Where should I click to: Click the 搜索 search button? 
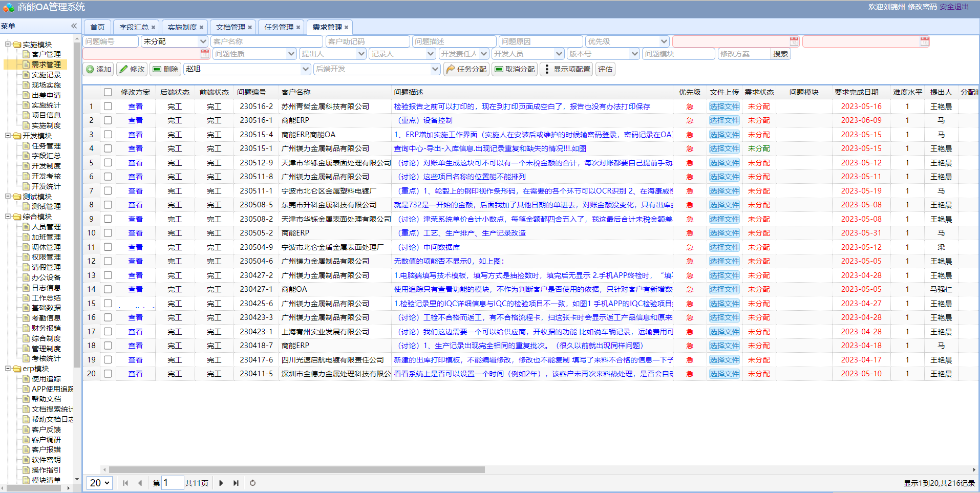pyautogui.click(x=781, y=54)
